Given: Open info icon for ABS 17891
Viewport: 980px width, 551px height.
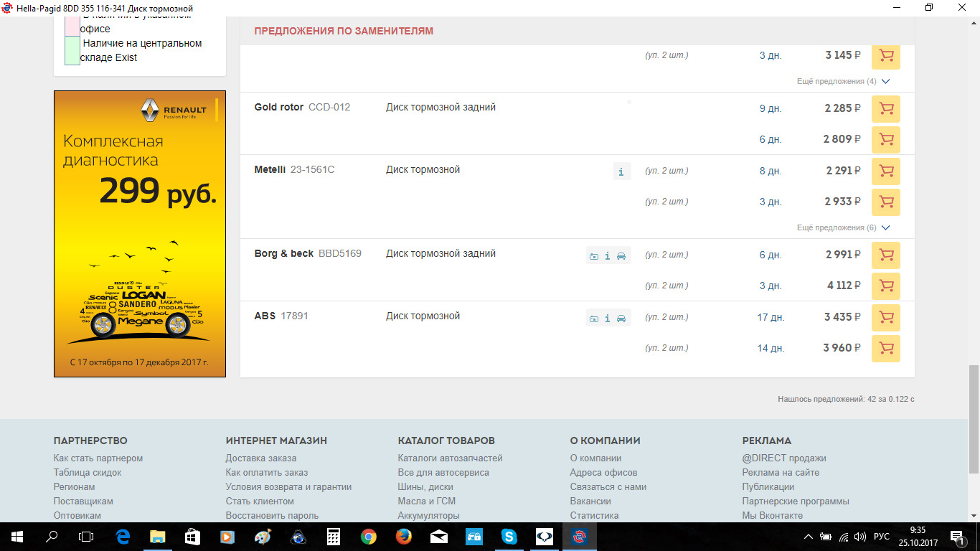Looking at the screenshot, I should click(x=608, y=319).
